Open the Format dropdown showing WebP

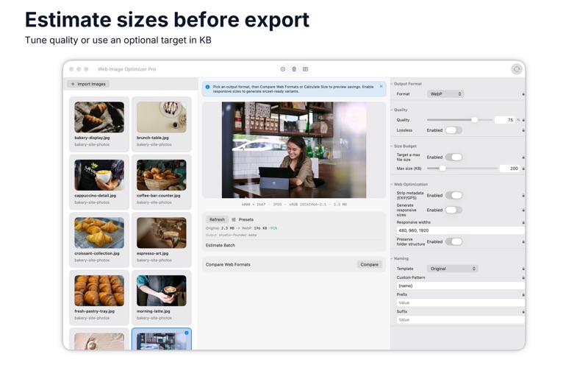[x=445, y=94]
